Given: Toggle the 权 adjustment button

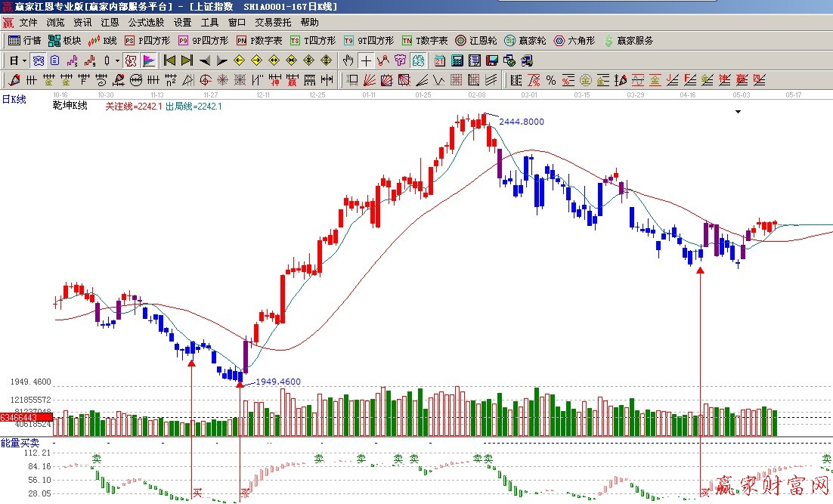Looking at the screenshot, I should [x=131, y=60].
